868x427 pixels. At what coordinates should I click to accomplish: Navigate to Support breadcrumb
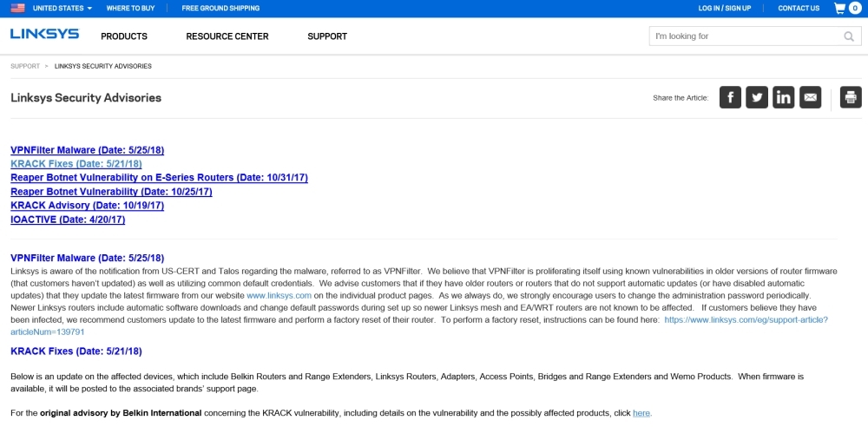(25, 66)
